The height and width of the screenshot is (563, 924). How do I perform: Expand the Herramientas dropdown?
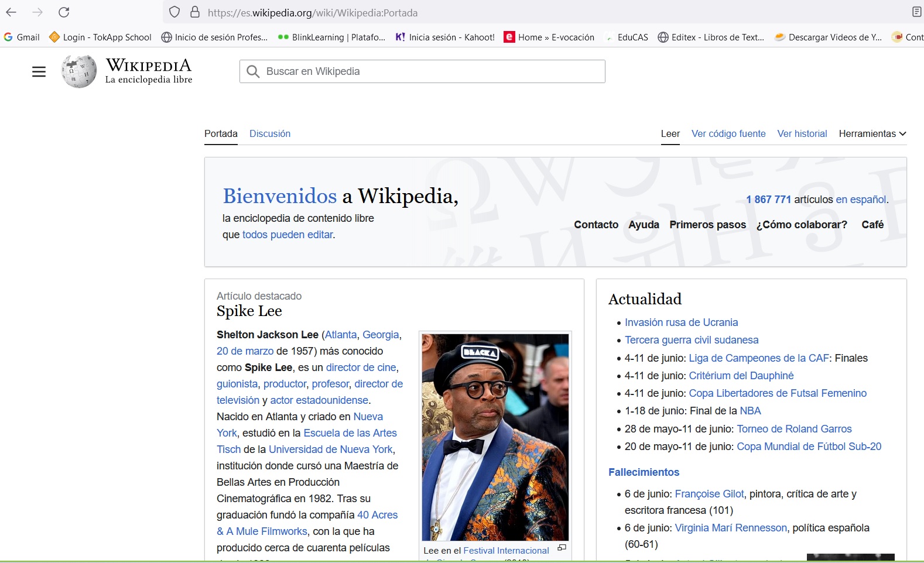(x=872, y=133)
